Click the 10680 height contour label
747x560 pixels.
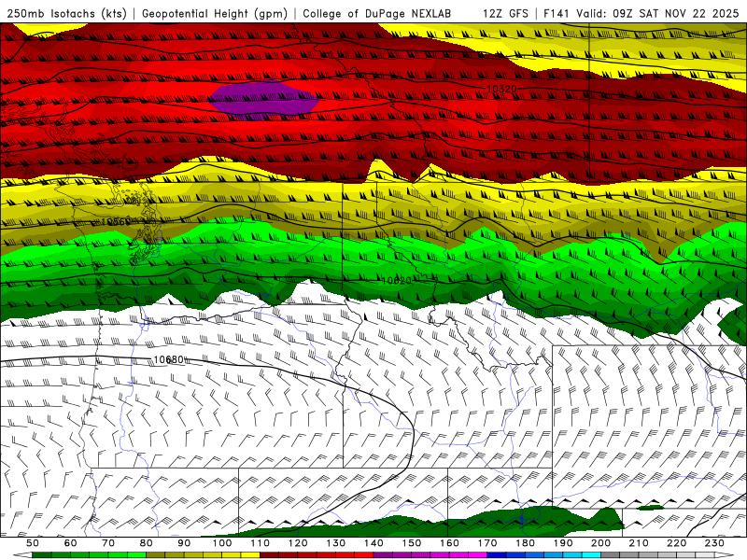tap(169, 359)
